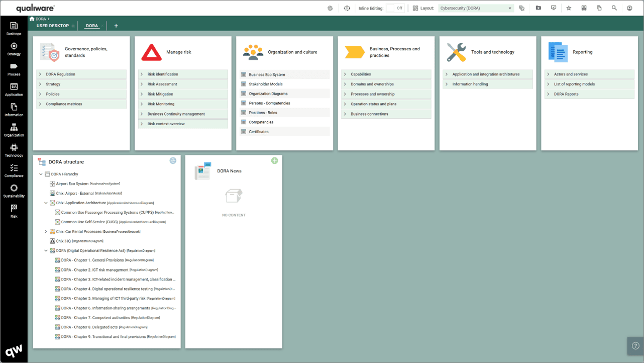Open the Layout dropdown Cybersecurity (DORA)
Viewport: 644px width, 363px height.
475,8
